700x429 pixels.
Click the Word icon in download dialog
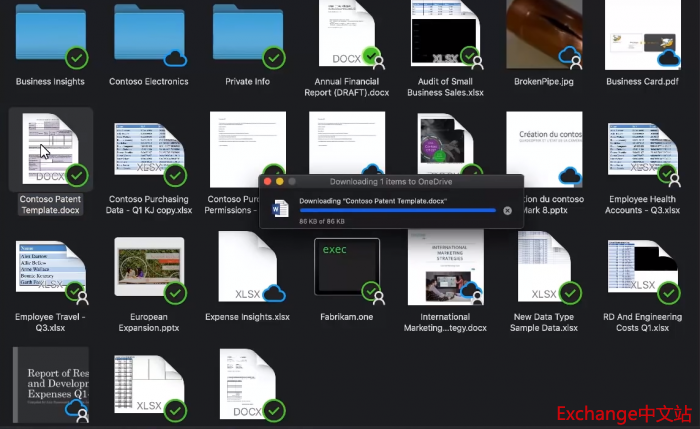coord(280,208)
